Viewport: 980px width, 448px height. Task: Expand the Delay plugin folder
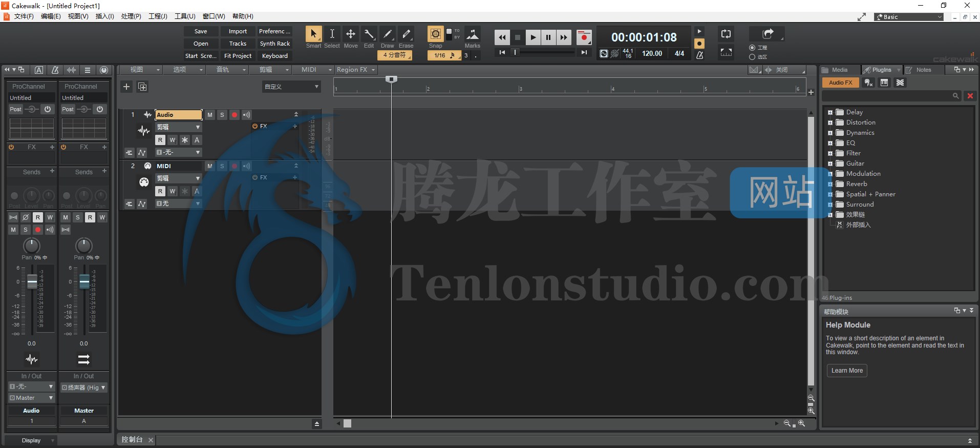[830, 112]
